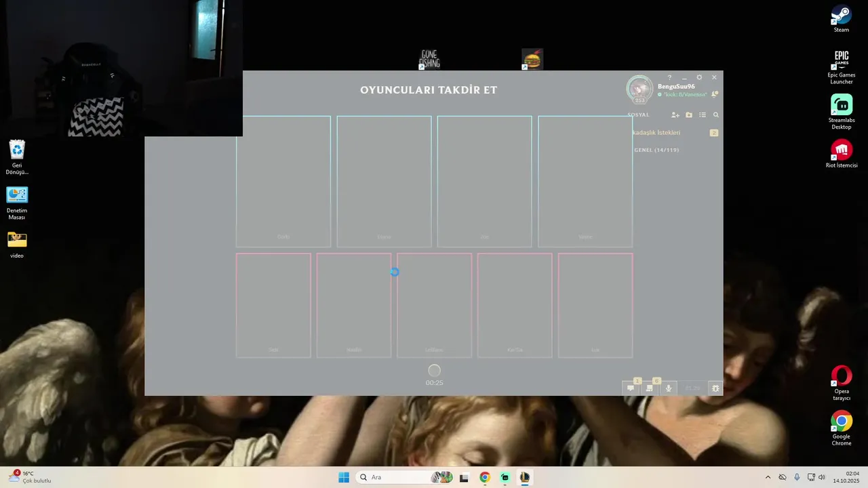Open Streamlabs from the taskbar
868x488 pixels.
(x=505, y=477)
